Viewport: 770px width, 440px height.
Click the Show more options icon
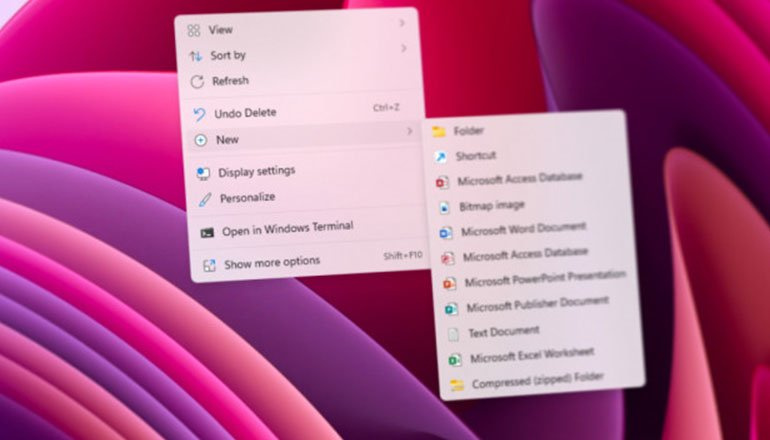coord(209,266)
